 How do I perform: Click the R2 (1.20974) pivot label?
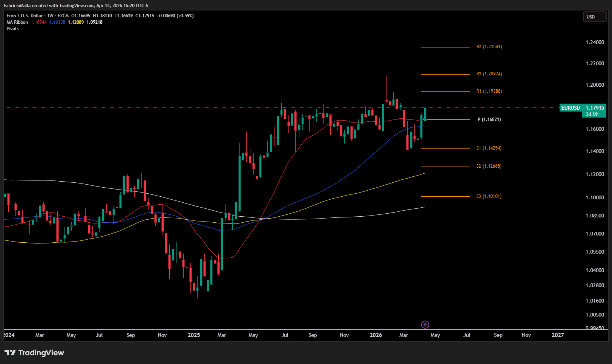(x=489, y=74)
